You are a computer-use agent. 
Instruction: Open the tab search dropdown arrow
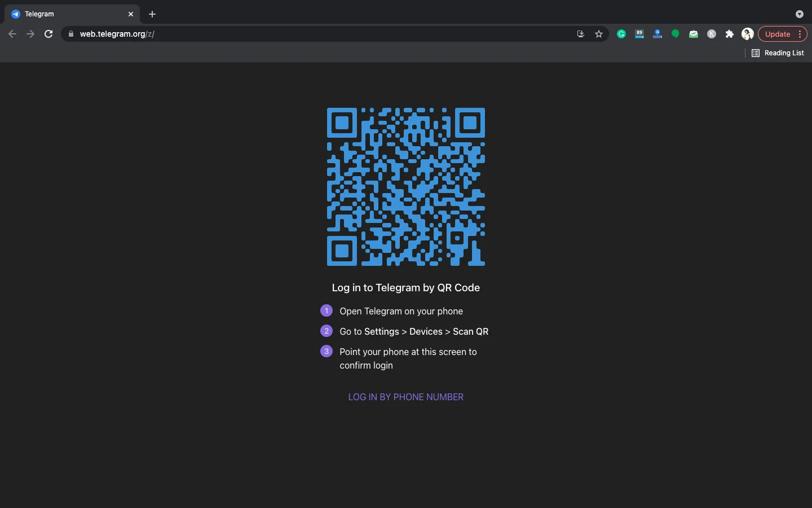[x=799, y=14]
